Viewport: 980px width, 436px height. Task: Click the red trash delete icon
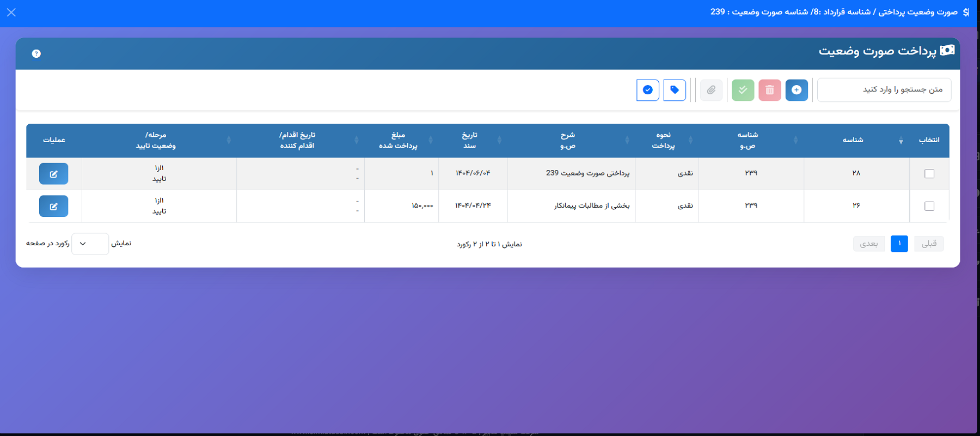[770, 90]
